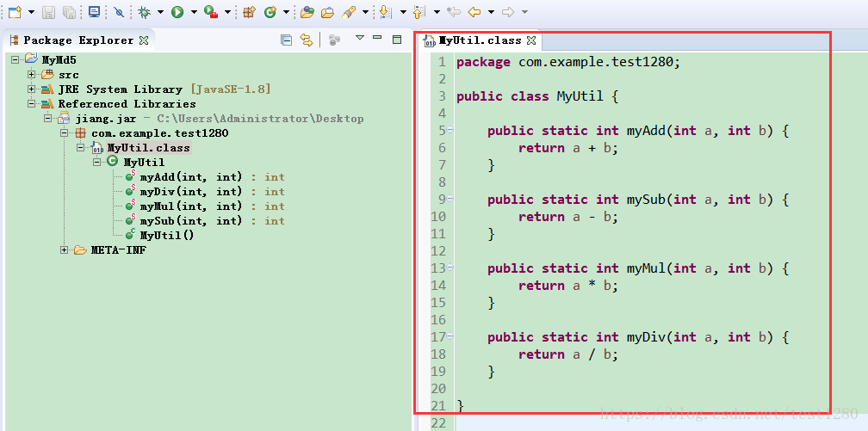Screen dimensions: 868x431
Task: Click the Open Type icon
Action: click(x=307, y=12)
